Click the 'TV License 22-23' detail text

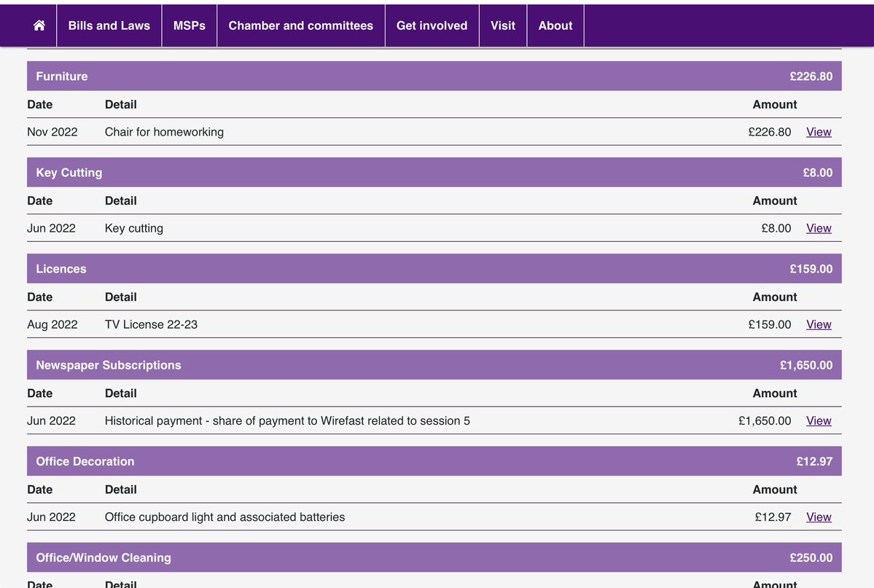point(151,325)
